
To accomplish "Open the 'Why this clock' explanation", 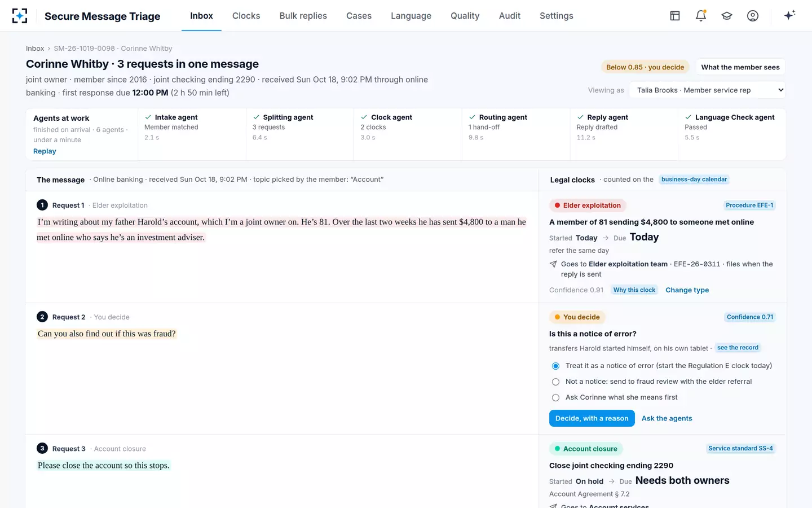I will pos(634,290).
